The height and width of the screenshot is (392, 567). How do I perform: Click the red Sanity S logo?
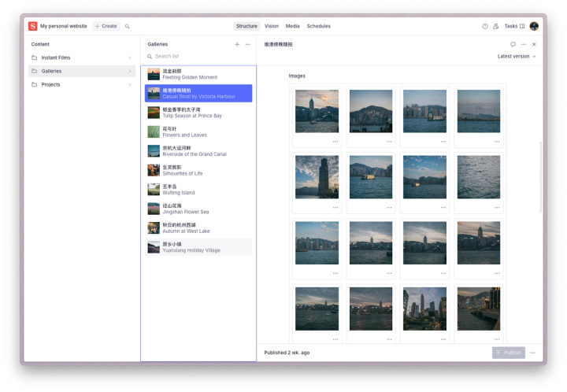32,26
